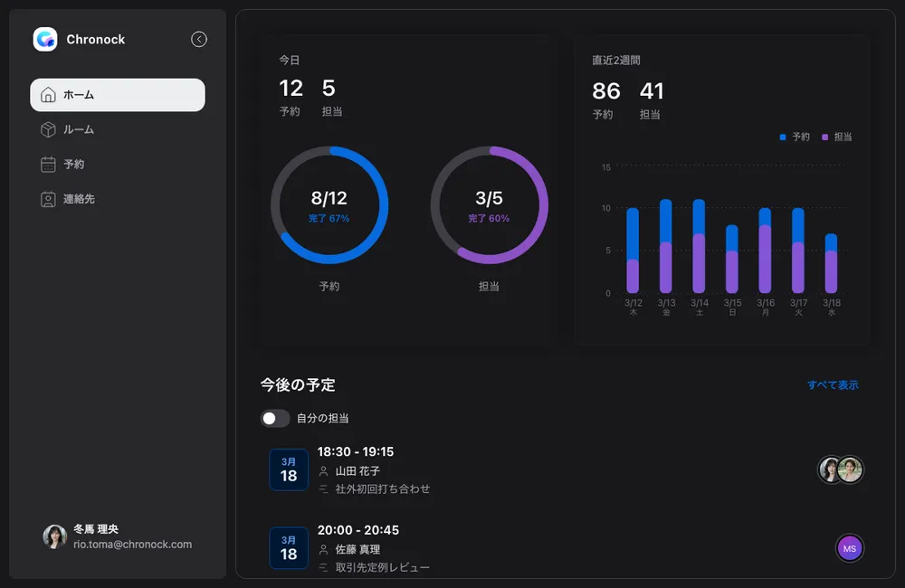Click the 8/12 予約 progress ring
Image resolution: width=905 pixels, height=588 pixels.
[x=329, y=205]
